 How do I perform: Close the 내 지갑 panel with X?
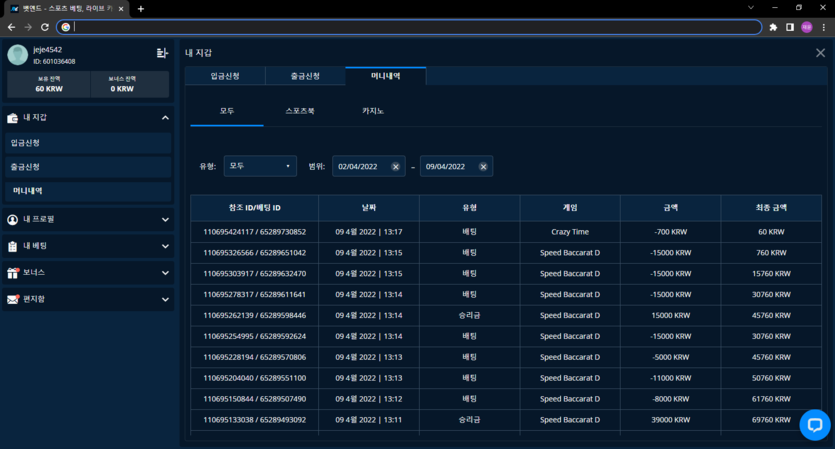tap(820, 53)
